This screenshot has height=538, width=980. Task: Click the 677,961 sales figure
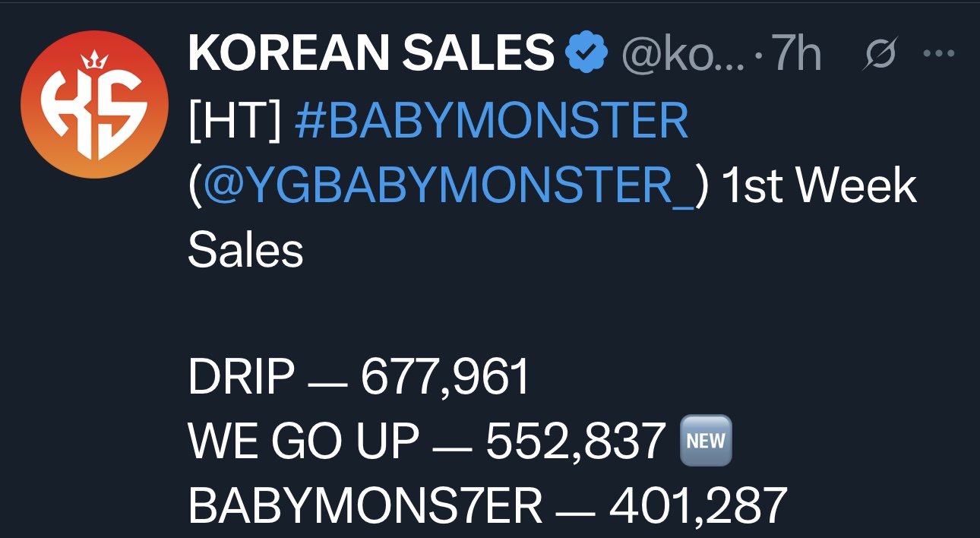(444, 375)
